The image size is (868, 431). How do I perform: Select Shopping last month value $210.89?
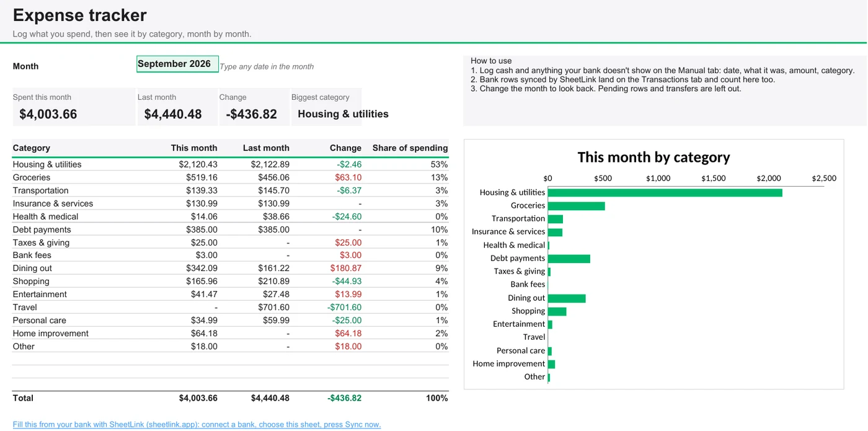pos(273,281)
